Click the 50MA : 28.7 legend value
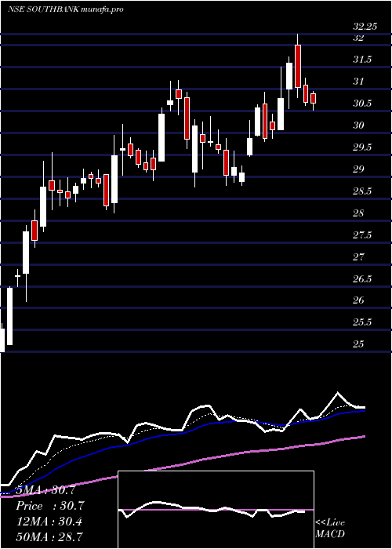392x549 pixels. (x=50, y=536)
